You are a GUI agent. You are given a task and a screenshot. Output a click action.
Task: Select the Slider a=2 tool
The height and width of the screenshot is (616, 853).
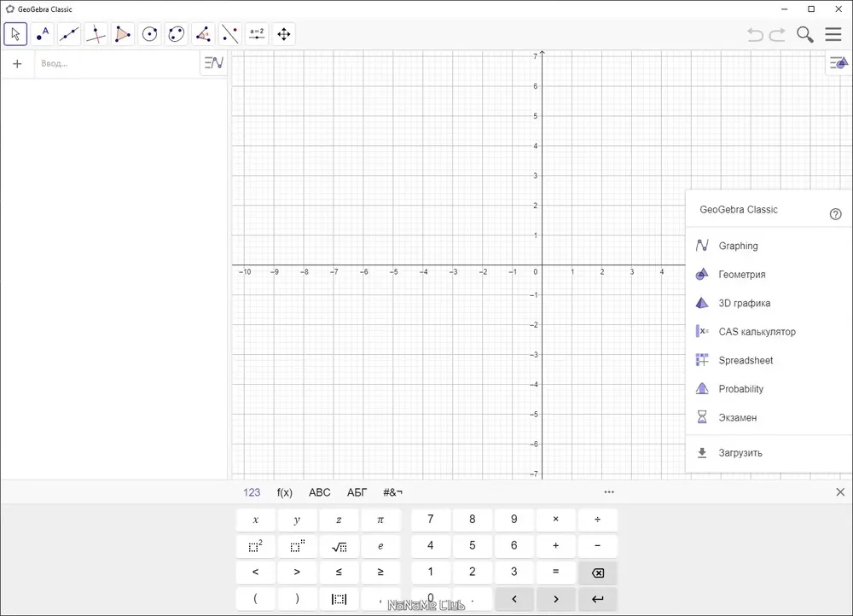tap(257, 34)
